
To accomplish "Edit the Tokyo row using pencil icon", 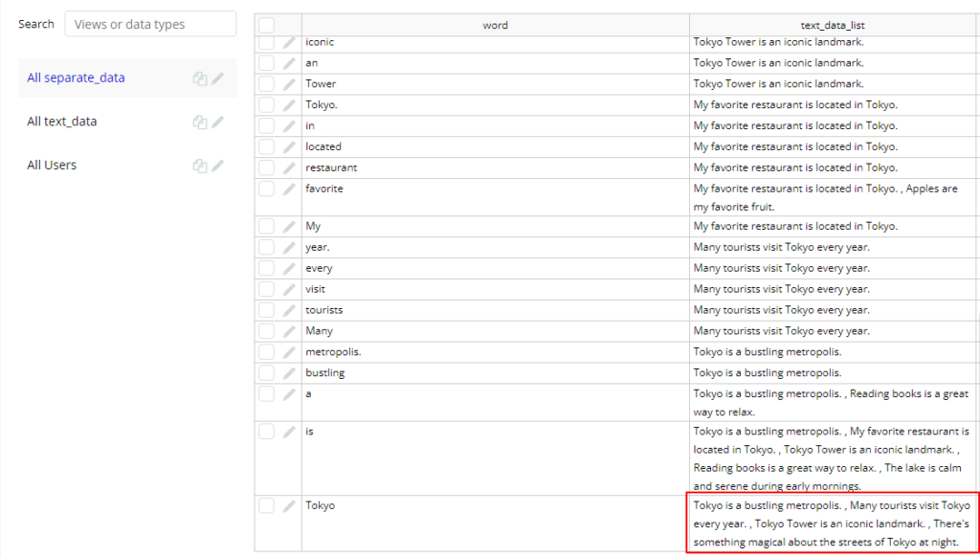I will (289, 505).
